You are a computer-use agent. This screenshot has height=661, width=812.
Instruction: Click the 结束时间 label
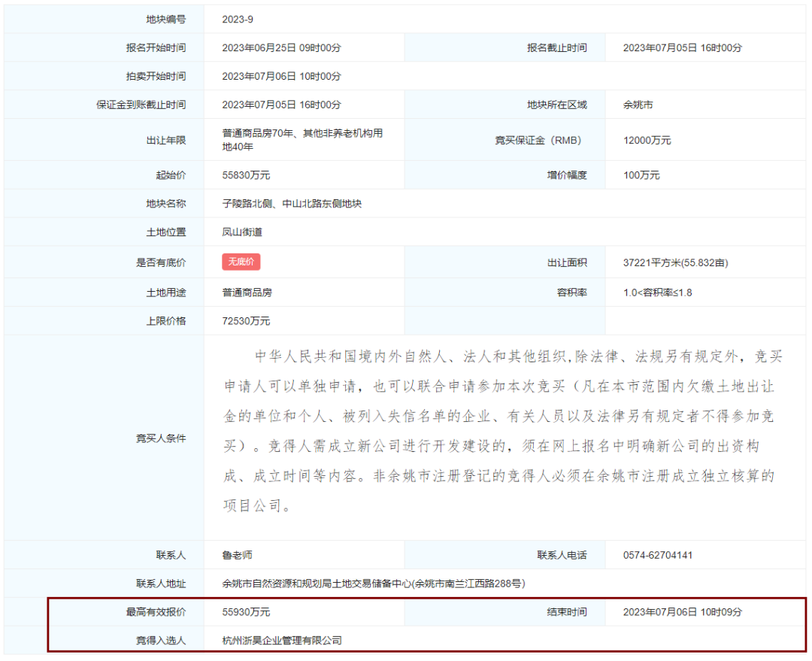point(567,612)
